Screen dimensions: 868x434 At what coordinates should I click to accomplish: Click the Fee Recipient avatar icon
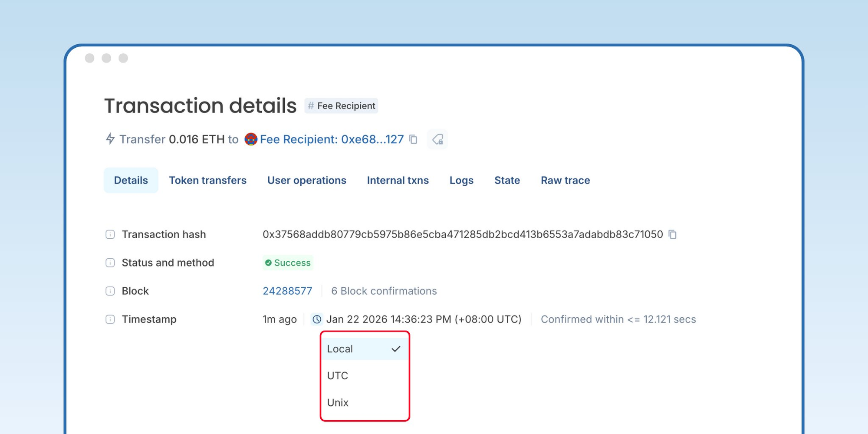(x=251, y=139)
